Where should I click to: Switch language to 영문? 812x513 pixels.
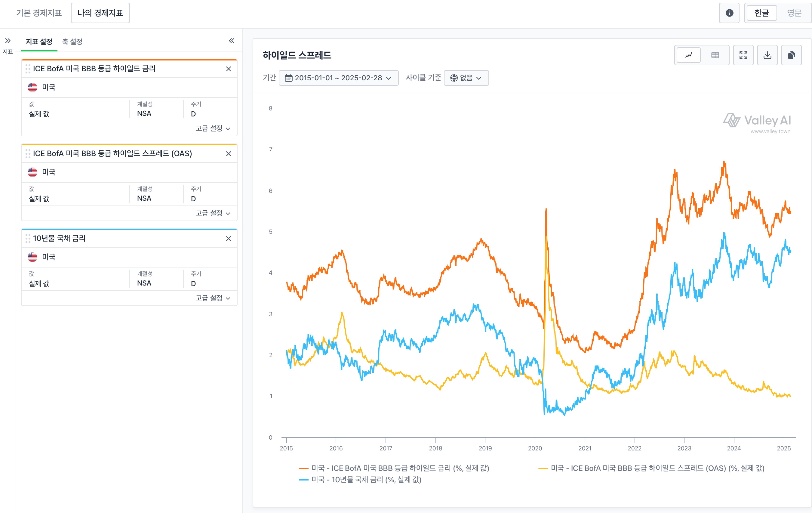point(794,13)
